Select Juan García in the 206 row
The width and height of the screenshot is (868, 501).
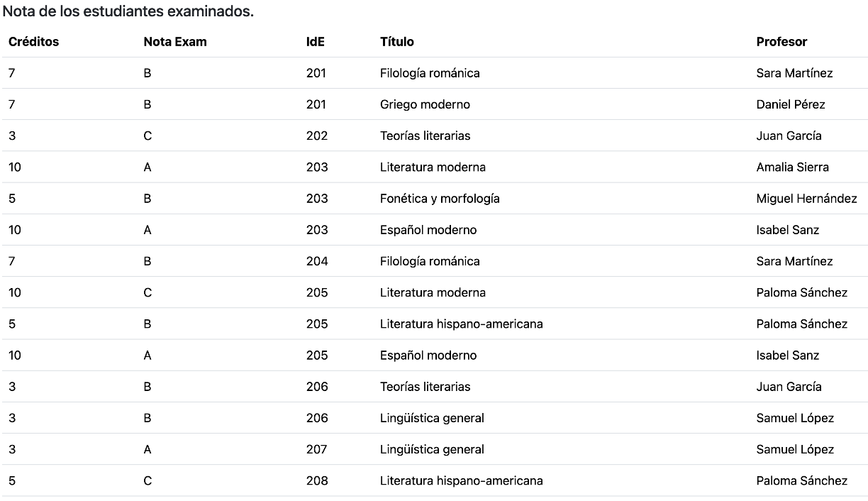[x=789, y=387]
